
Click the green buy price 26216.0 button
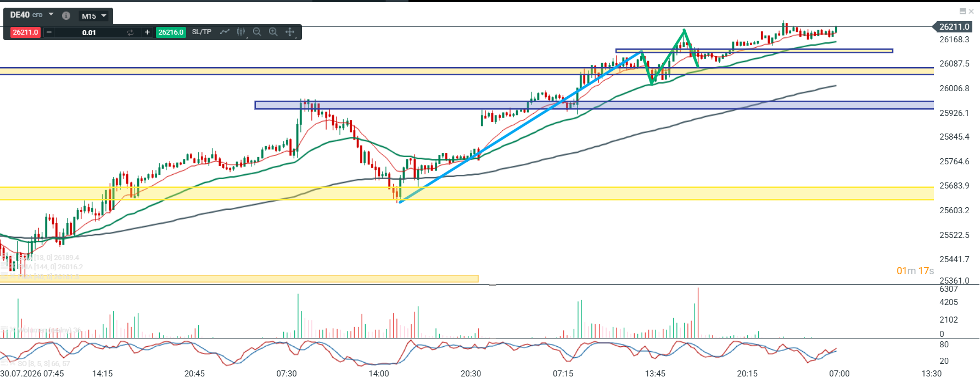click(171, 32)
